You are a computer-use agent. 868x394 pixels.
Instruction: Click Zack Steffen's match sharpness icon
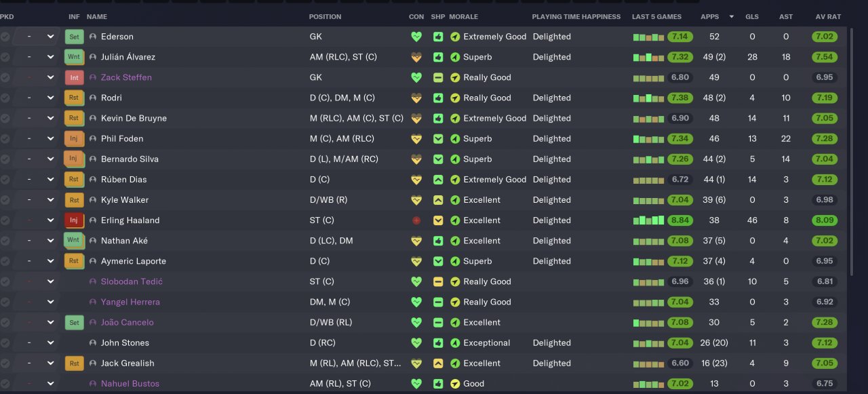(438, 77)
